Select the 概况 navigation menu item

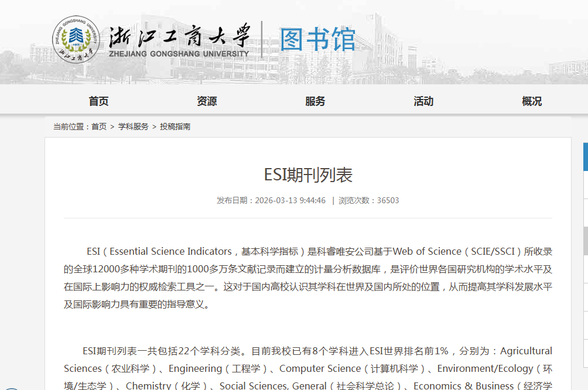[x=532, y=101]
